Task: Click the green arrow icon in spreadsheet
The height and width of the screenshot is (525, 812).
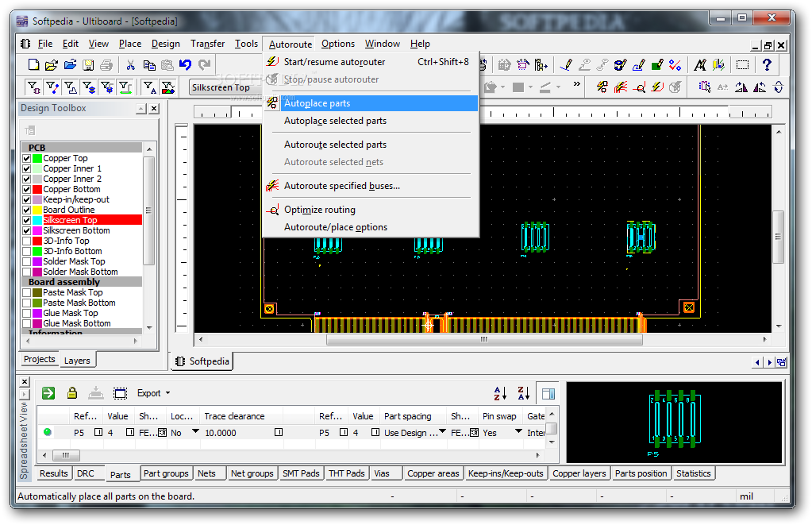Action: (x=48, y=393)
